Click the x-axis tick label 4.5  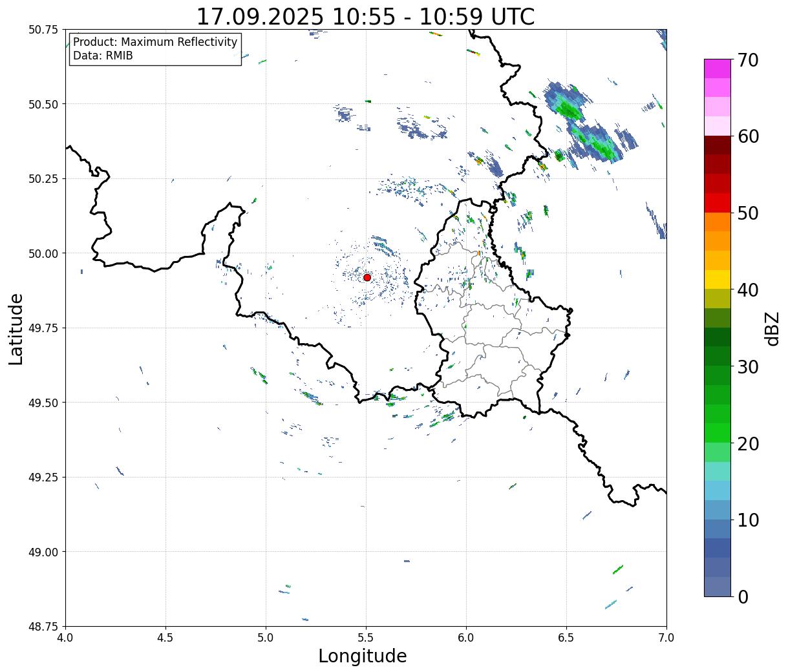click(x=165, y=637)
